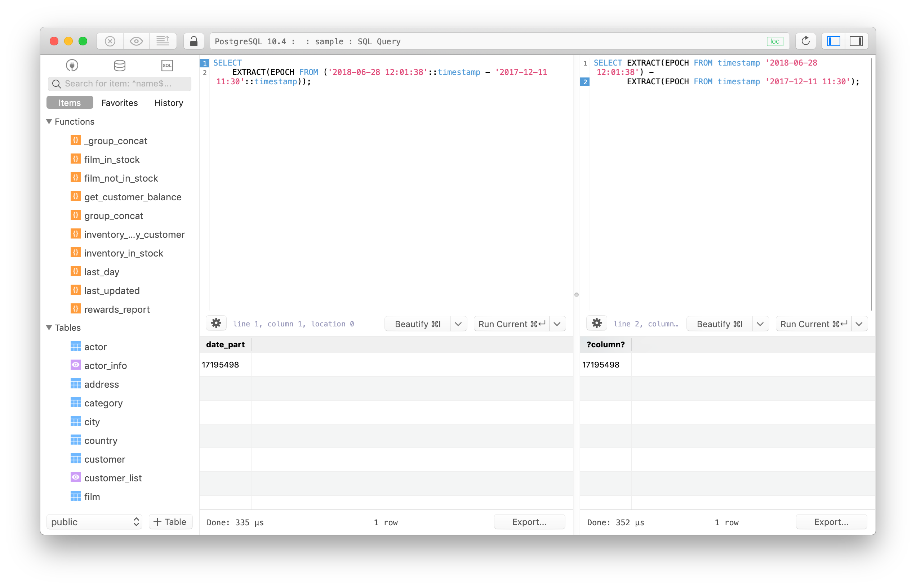Switch to the Favorites tab

[x=119, y=102]
